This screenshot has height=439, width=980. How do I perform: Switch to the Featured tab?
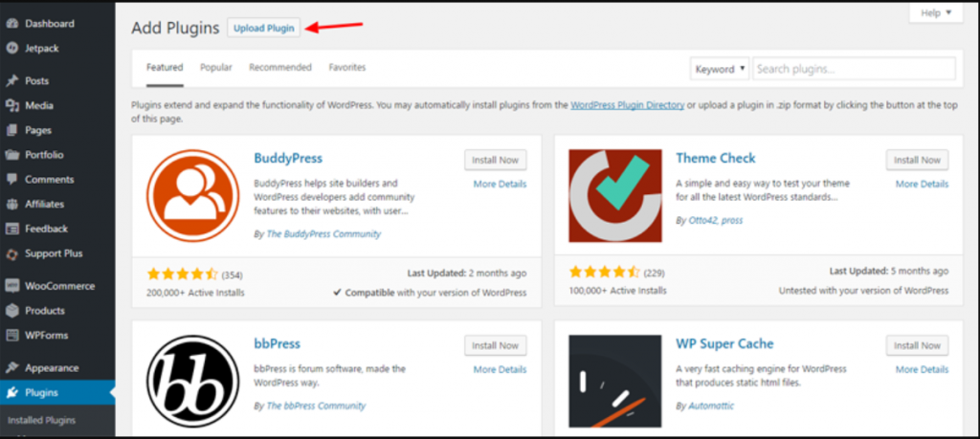(165, 68)
